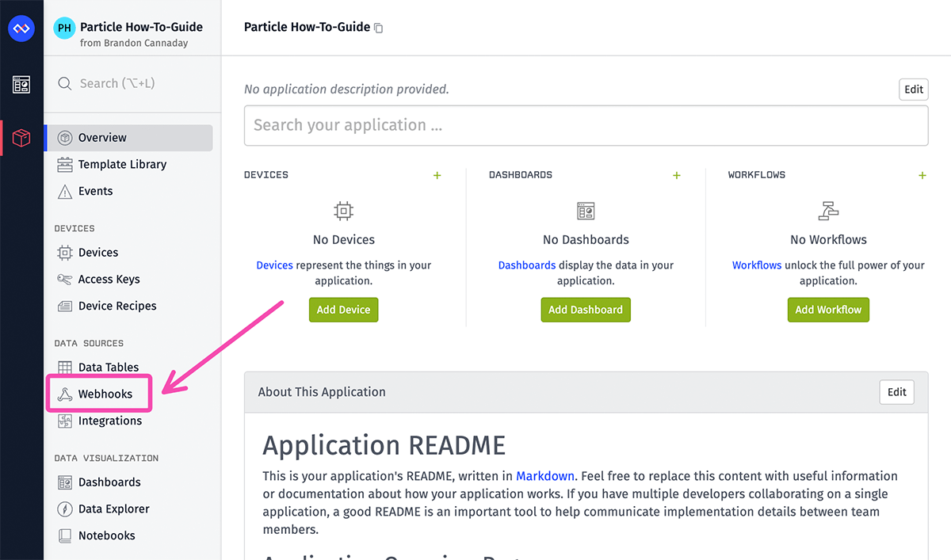Click 'No application description provided.' text
951x560 pixels.
coord(346,90)
